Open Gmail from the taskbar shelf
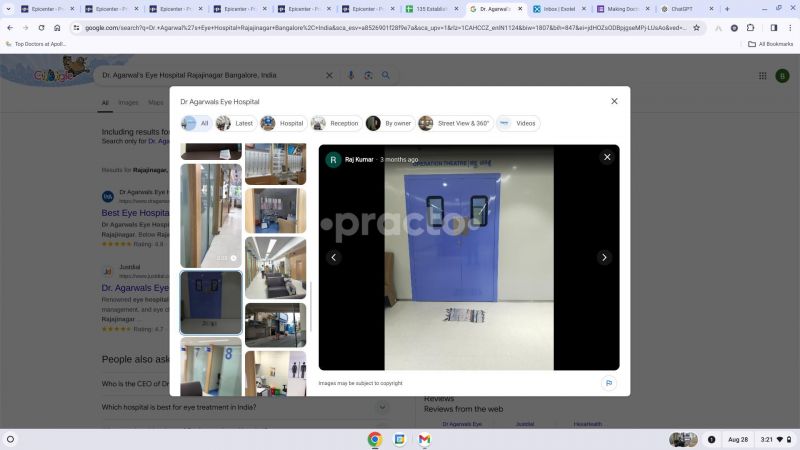The width and height of the screenshot is (800, 450). pos(424,439)
